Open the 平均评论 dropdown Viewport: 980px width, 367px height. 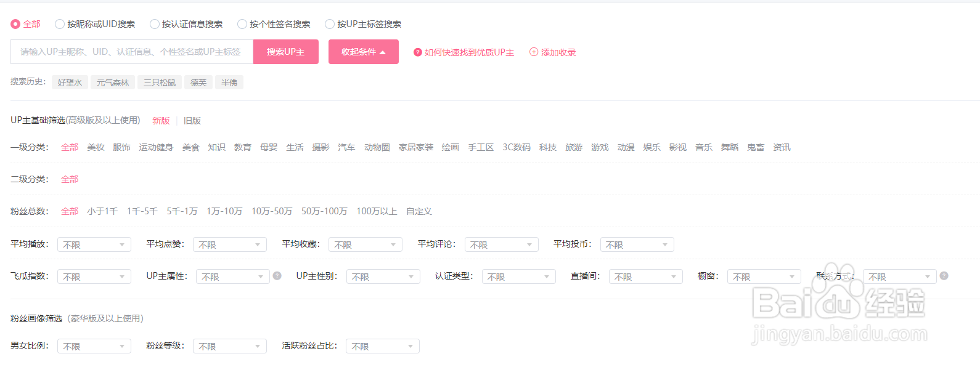coord(502,244)
